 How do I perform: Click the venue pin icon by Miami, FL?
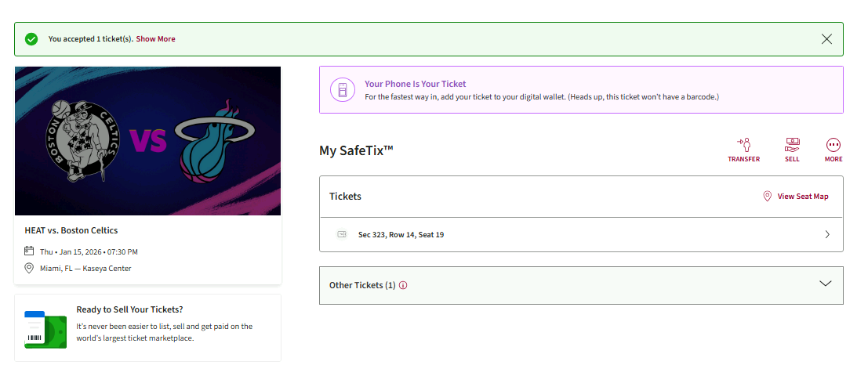[x=29, y=268]
